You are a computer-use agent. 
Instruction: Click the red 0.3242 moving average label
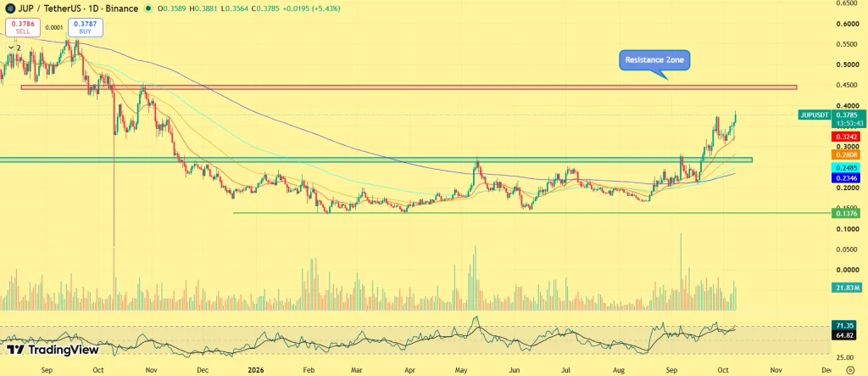pos(845,137)
